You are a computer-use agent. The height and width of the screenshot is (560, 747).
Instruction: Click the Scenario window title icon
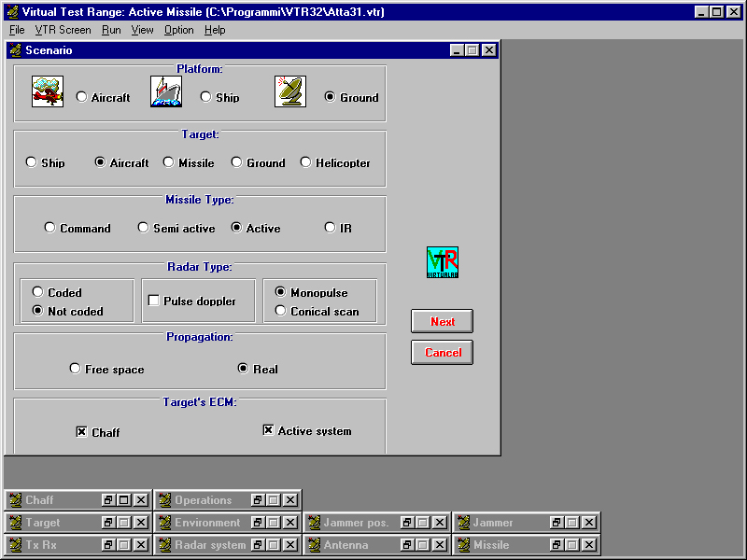click(x=16, y=50)
